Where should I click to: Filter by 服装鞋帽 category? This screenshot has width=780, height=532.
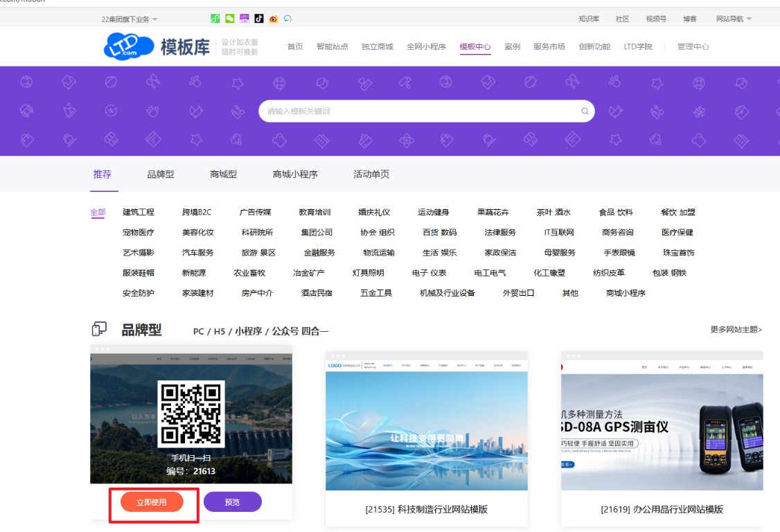(139, 273)
